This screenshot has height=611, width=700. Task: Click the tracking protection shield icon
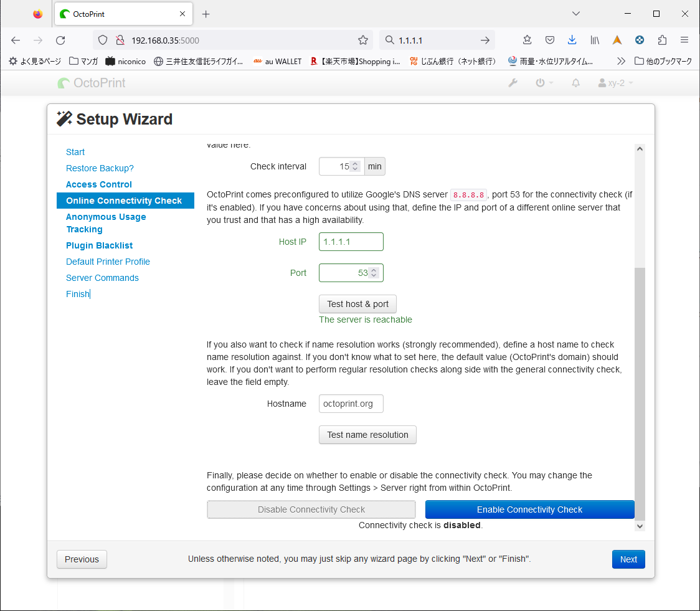[103, 40]
